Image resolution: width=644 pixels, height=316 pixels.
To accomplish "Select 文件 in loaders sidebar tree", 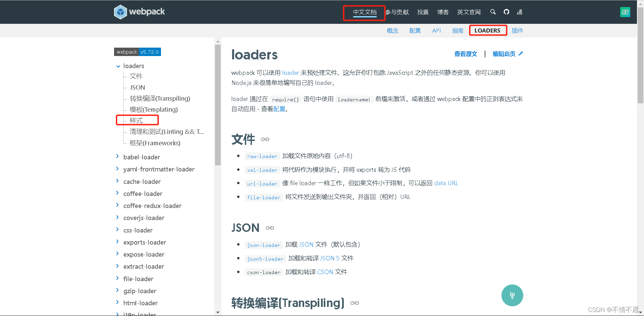I will (136, 76).
